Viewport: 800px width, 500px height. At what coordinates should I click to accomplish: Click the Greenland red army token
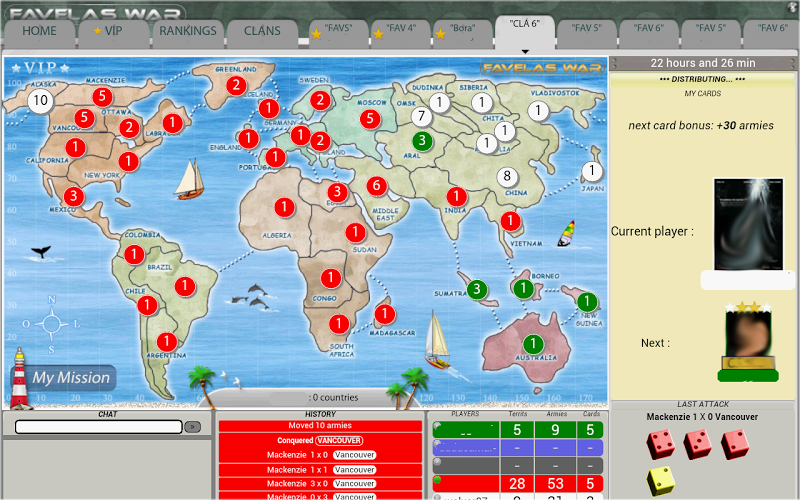(x=235, y=86)
